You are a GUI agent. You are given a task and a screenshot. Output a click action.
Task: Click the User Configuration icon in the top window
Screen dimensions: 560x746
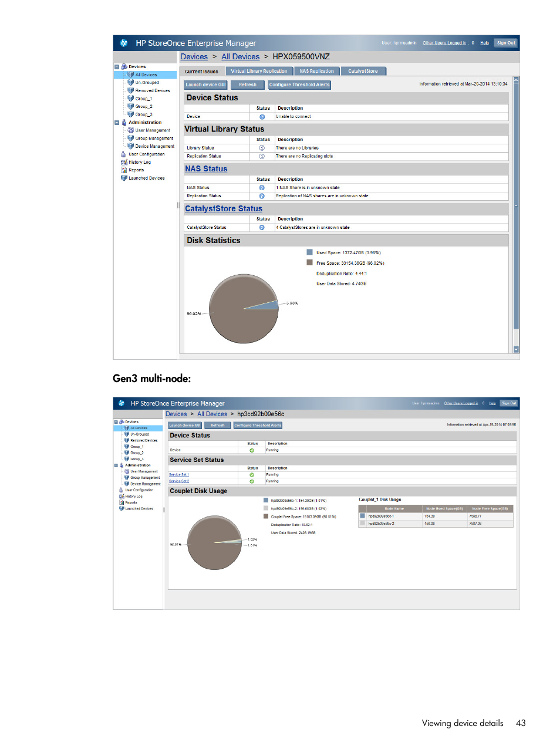point(124,154)
